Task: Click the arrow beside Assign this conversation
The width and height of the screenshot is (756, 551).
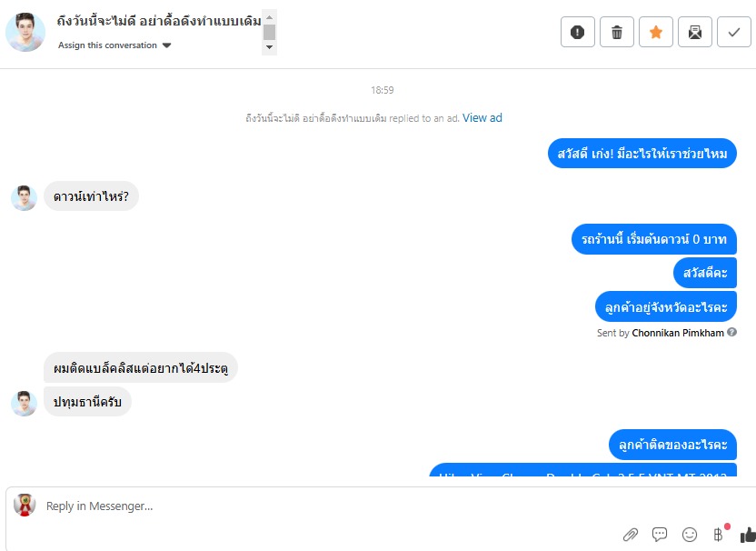Action: 167,45
